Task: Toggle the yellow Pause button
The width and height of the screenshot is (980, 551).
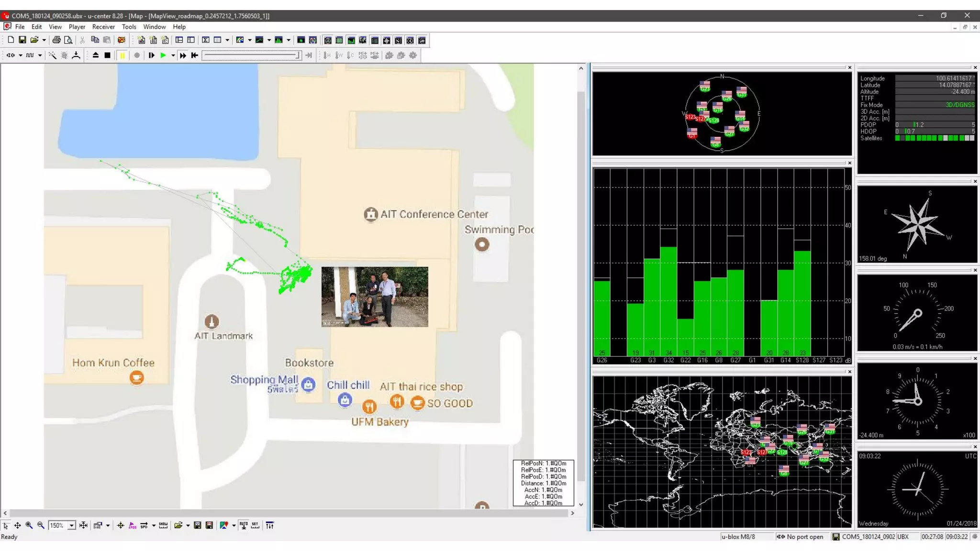Action: tap(122, 55)
